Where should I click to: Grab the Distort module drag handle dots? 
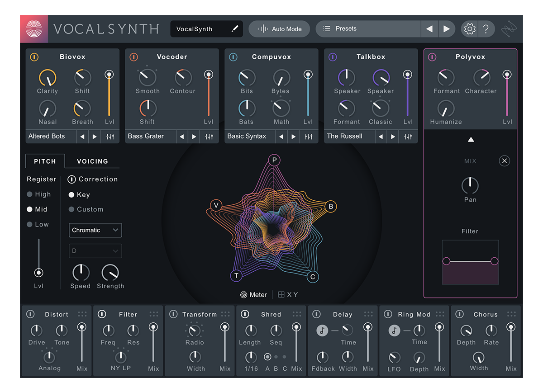click(x=82, y=314)
